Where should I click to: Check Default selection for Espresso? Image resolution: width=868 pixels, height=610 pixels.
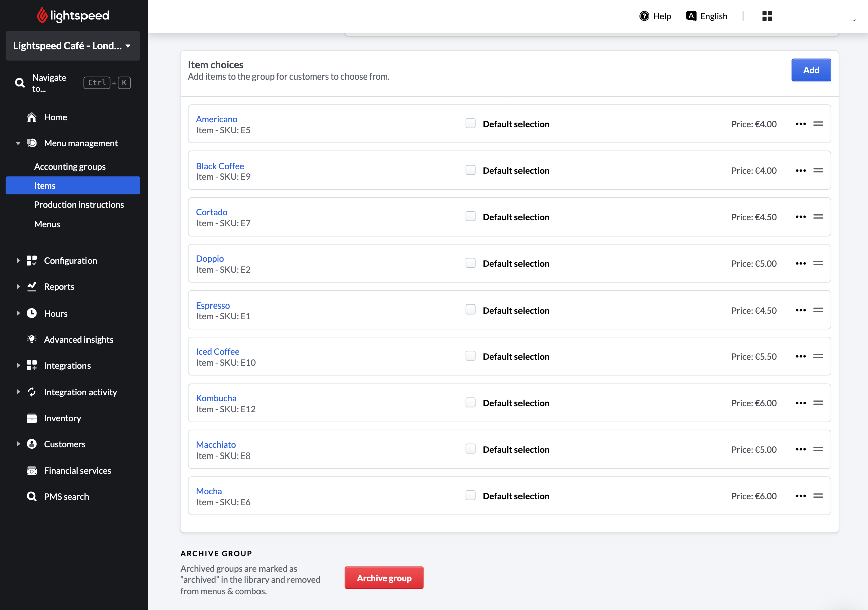coord(470,310)
